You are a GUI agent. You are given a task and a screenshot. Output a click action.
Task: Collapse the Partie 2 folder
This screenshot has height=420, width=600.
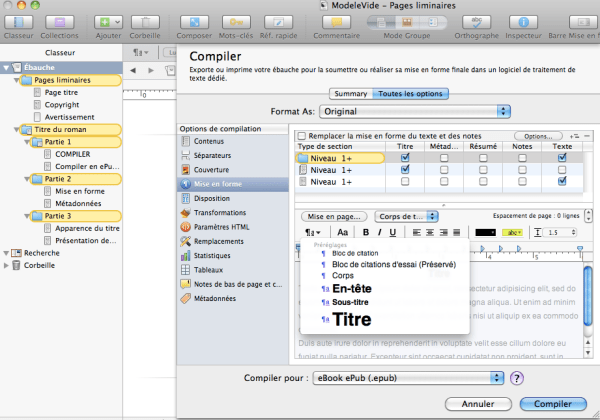tap(27, 179)
